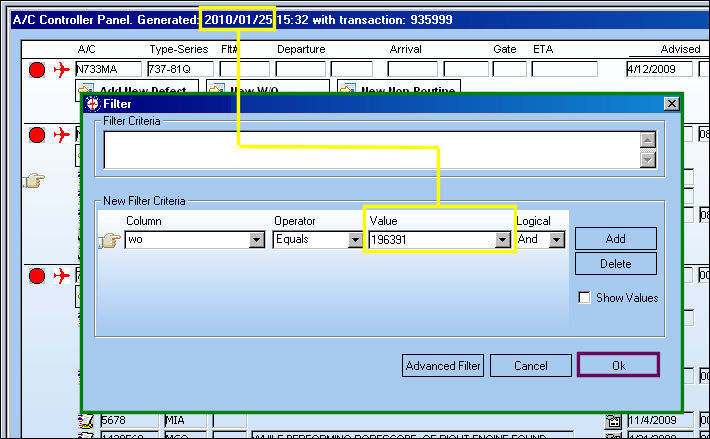
Task: Click the Flt# field in first row
Action: (245, 69)
